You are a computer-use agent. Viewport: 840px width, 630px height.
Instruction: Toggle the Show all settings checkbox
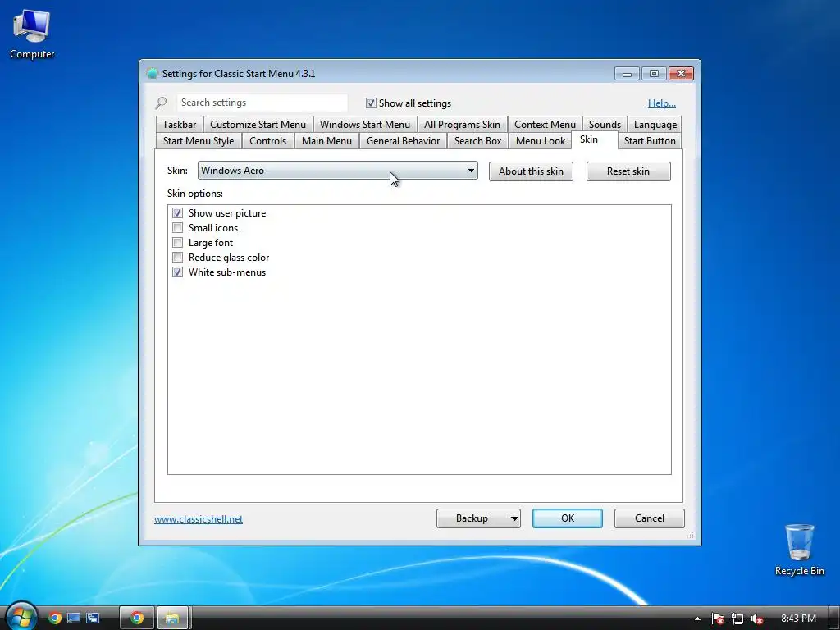click(x=371, y=103)
